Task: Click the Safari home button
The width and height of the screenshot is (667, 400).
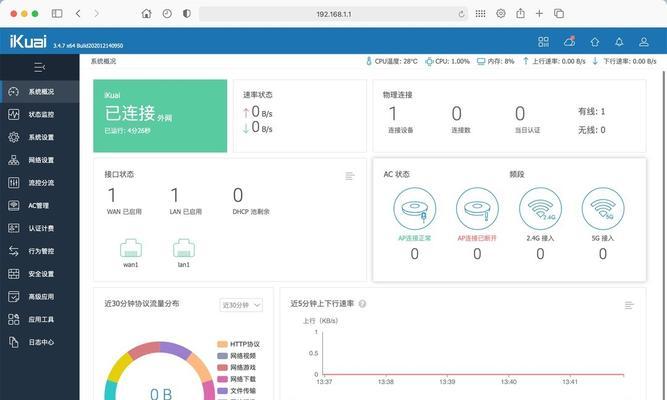Action: 146,14
